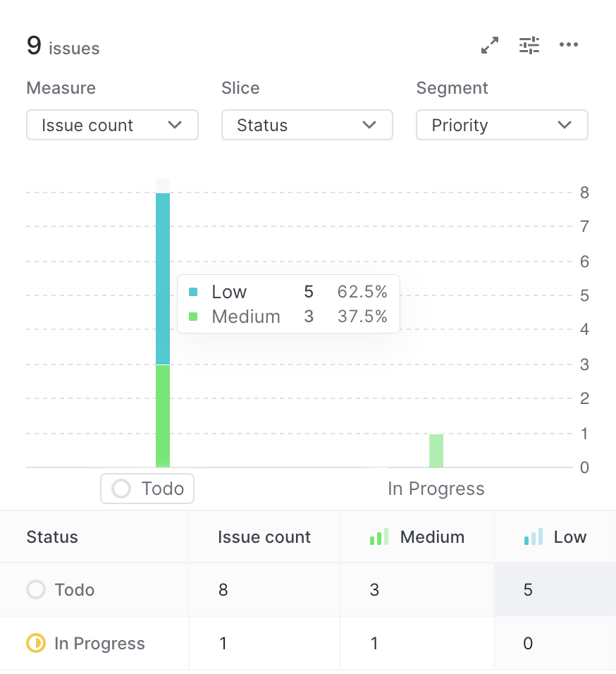Click the green Medium segment of Todo bar
The image size is (616, 674).
[x=163, y=416]
